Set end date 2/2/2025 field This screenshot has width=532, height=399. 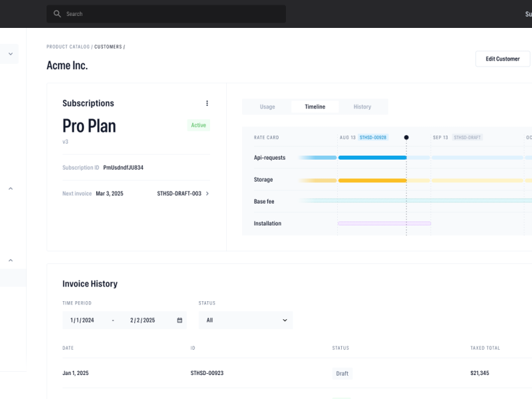(x=142, y=320)
